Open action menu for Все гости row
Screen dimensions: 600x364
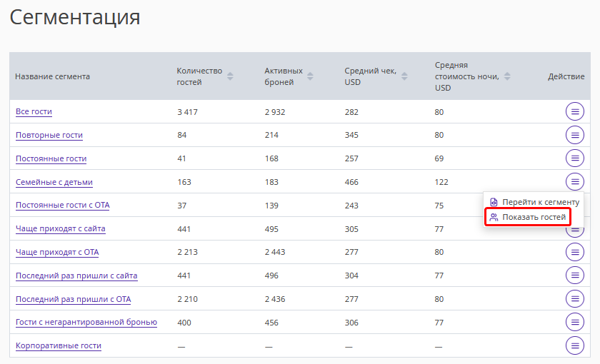point(575,111)
